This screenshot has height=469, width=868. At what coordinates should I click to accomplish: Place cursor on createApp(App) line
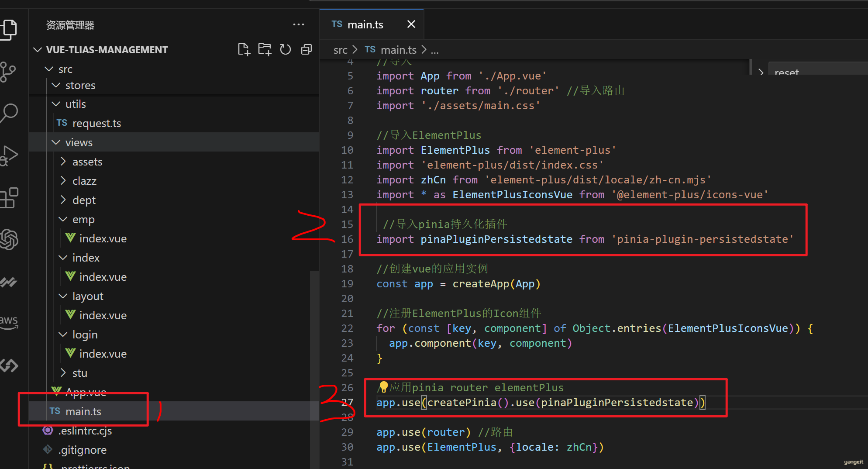458,284
